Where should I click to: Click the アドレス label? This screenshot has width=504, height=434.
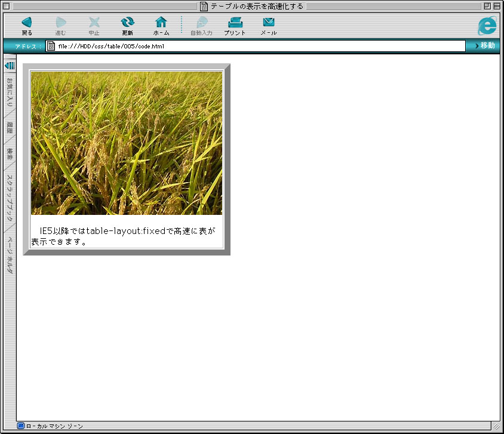[x=27, y=46]
